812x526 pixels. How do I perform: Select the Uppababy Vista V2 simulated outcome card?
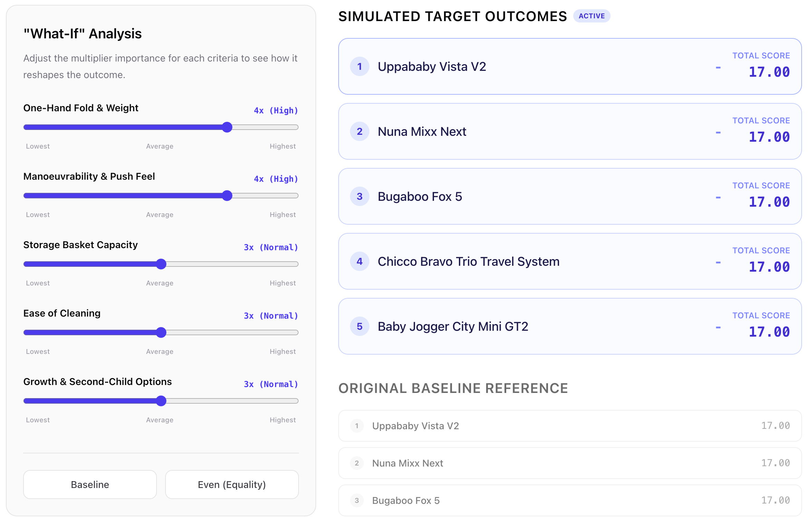tap(570, 66)
